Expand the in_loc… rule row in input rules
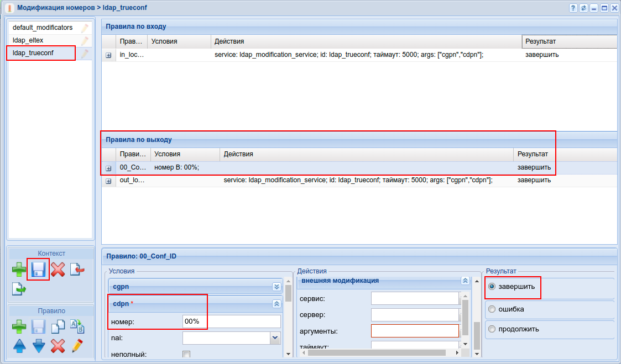The width and height of the screenshot is (621, 364). click(108, 55)
